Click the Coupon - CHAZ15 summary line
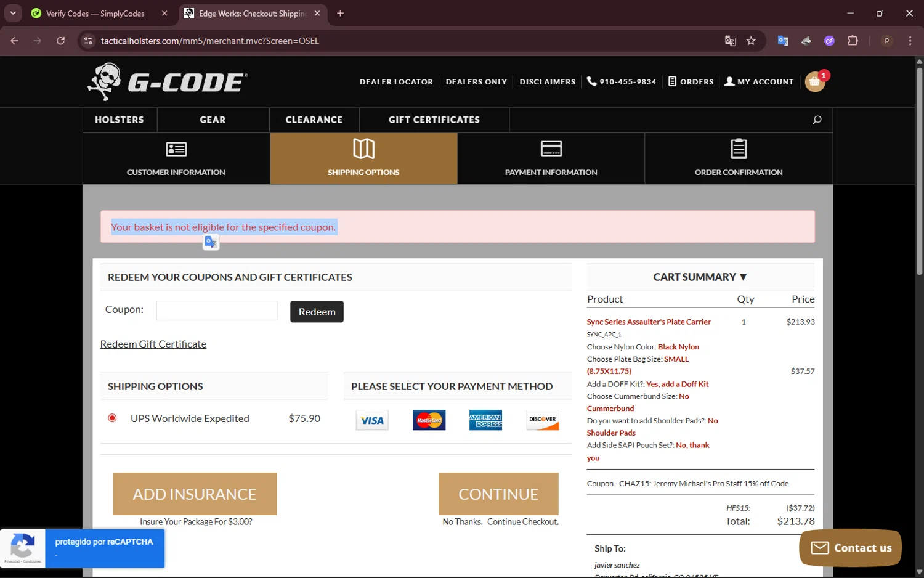This screenshot has height=578, width=924. (x=687, y=484)
